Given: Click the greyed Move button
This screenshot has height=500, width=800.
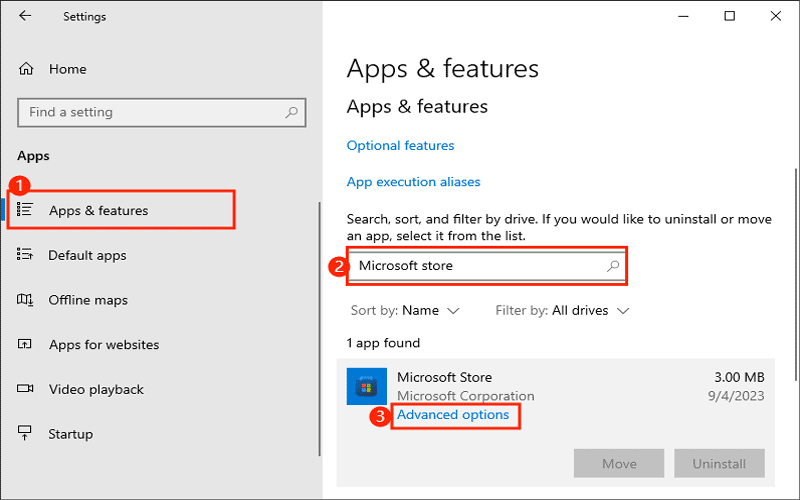Looking at the screenshot, I should tap(619, 463).
